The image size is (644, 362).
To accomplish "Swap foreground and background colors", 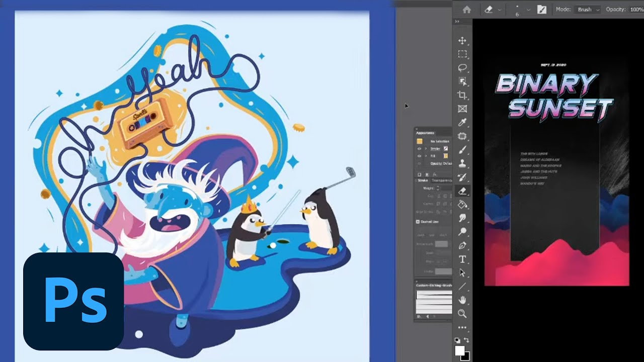I will click(467, 340).
